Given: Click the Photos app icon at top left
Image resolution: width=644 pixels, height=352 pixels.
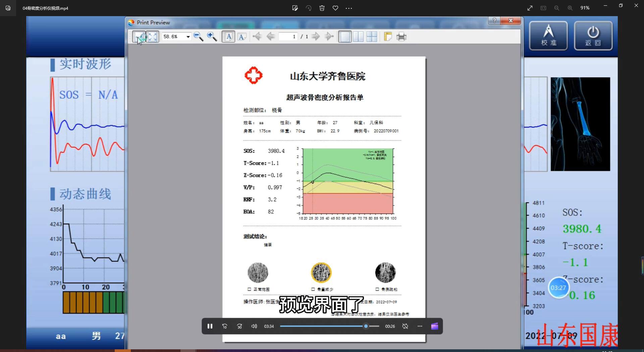Looking at the screenshot, I should tap(8, 8).
